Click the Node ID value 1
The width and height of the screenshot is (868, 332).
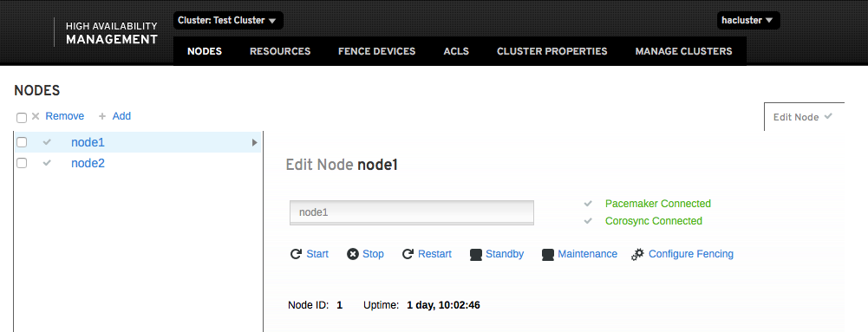[339, 305]
